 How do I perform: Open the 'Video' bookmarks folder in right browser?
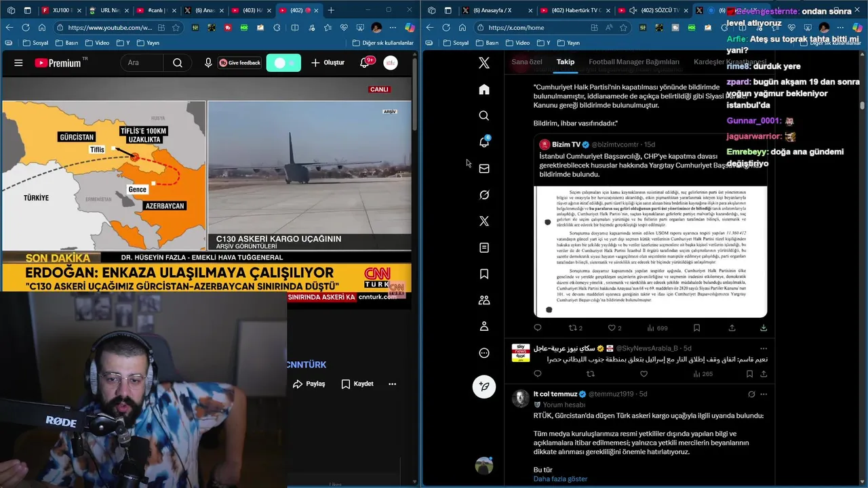(x=516, y=43)
